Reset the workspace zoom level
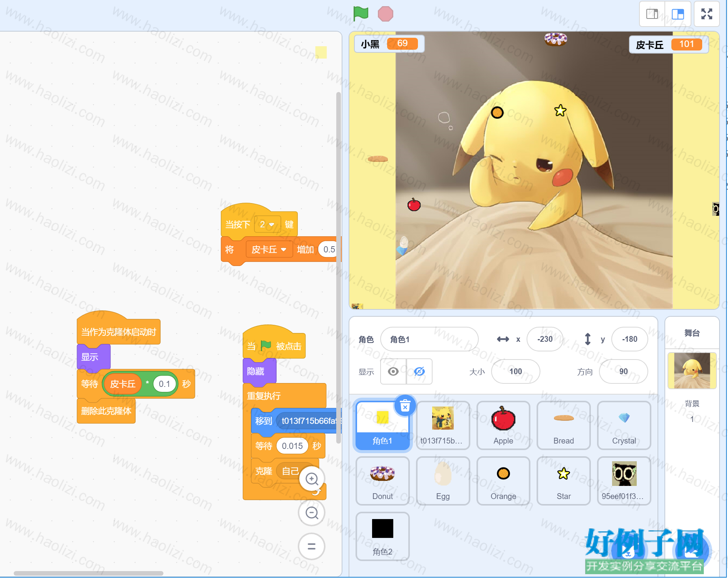The width and height of the screenshot is (728, 578). pos(312,546)
